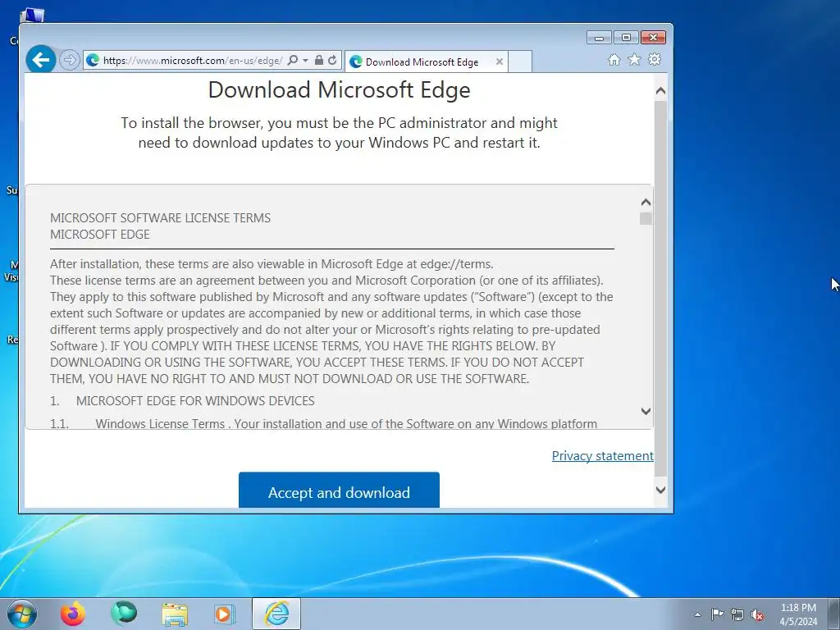The width and height of the screenshot is (840, 630).
Task: Close the Internet Explorer window
Action: (x=653, y=38)
